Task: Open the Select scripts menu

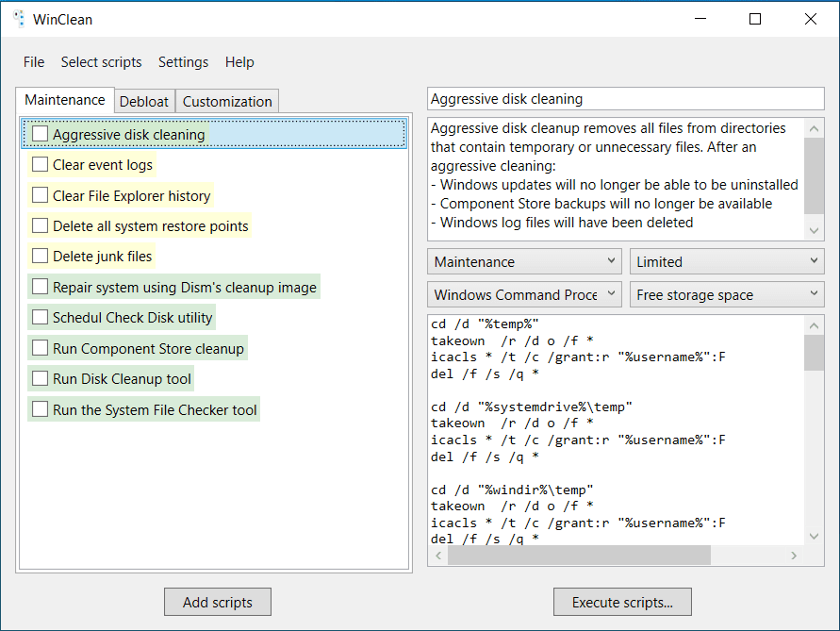Action: [x=101, y=62]
